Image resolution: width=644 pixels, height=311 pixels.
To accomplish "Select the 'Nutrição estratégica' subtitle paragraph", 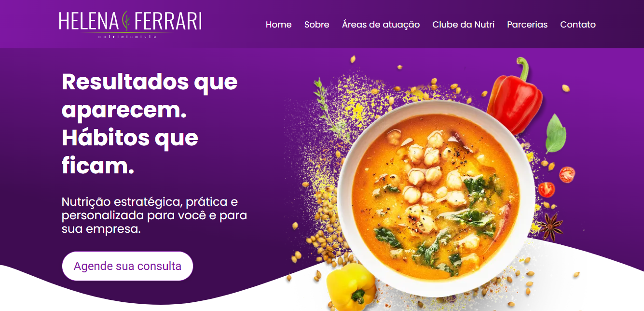I will pos(154,215).
